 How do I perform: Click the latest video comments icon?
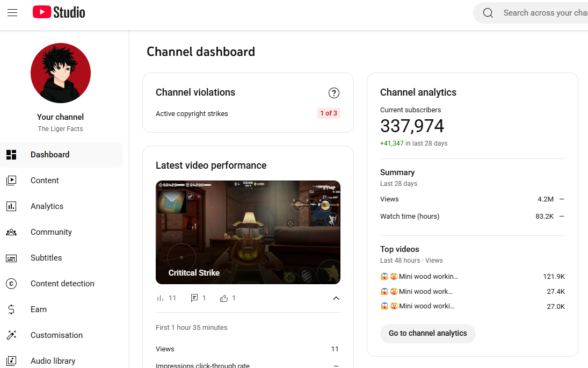point(194,298)
